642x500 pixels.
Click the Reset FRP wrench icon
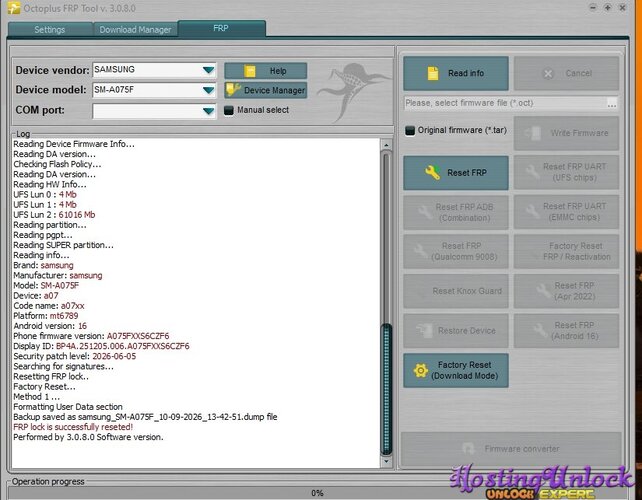432,172
